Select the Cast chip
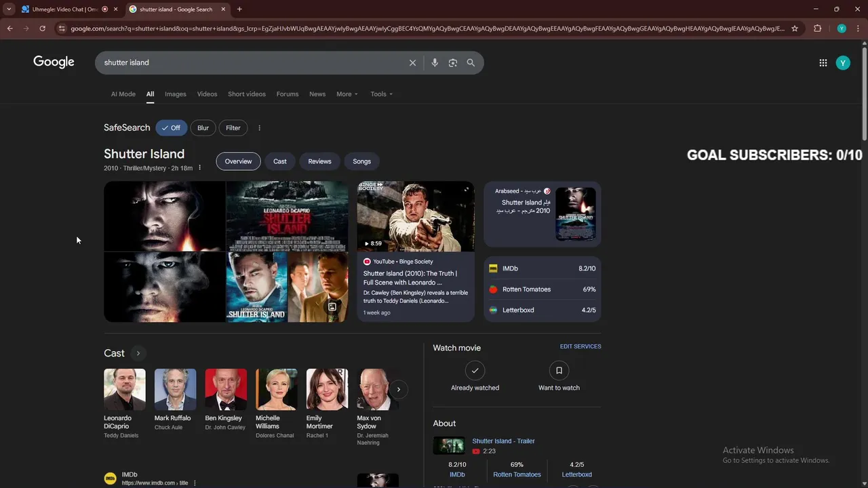 (280, 161)
